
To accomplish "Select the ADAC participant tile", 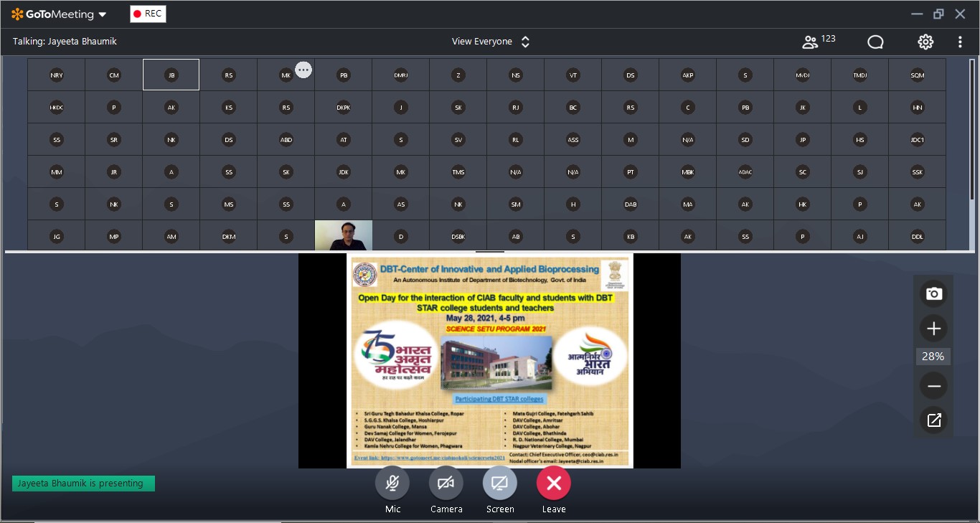I will pos(745,172).
